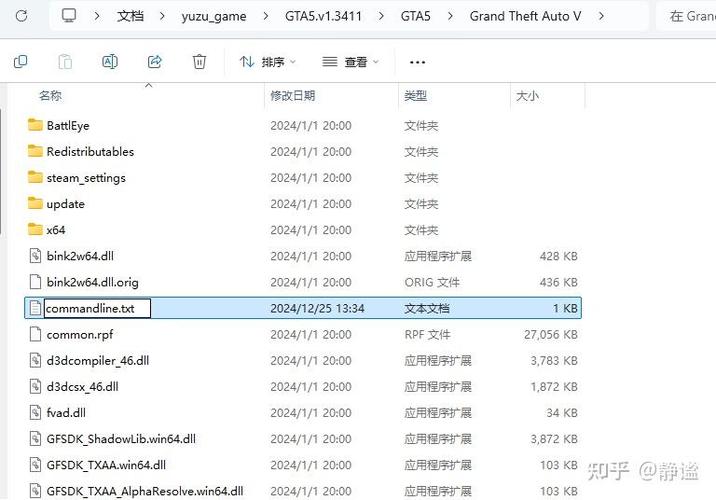
Task: Open the 查看 view dropdown
Action: (350, 62)
